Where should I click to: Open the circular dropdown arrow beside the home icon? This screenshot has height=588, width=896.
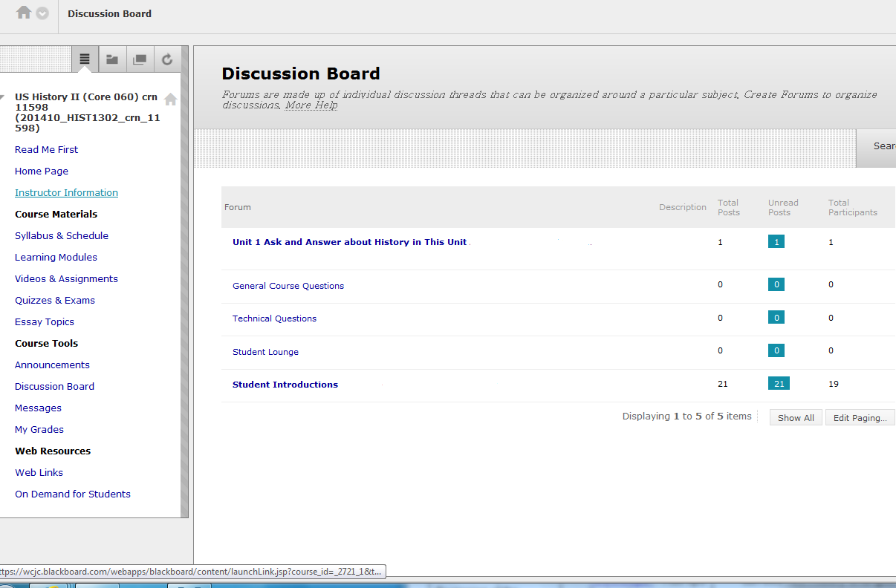tap(42, 13)
